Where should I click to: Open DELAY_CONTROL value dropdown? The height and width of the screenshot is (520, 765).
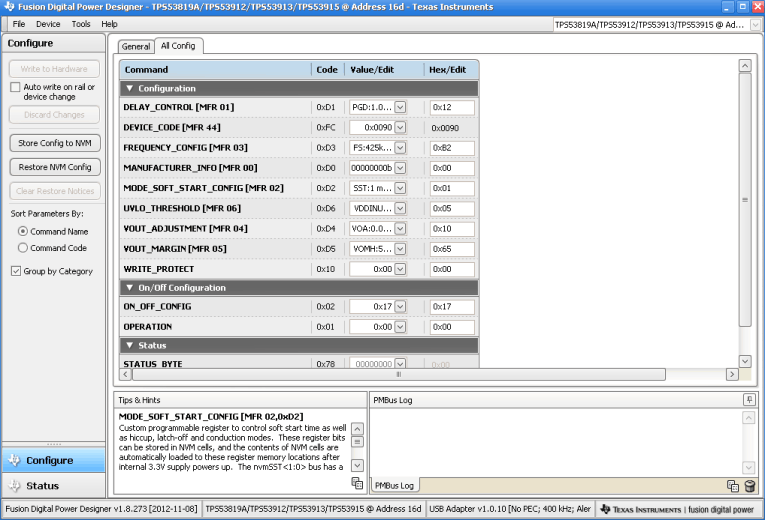tap(400, 107)
